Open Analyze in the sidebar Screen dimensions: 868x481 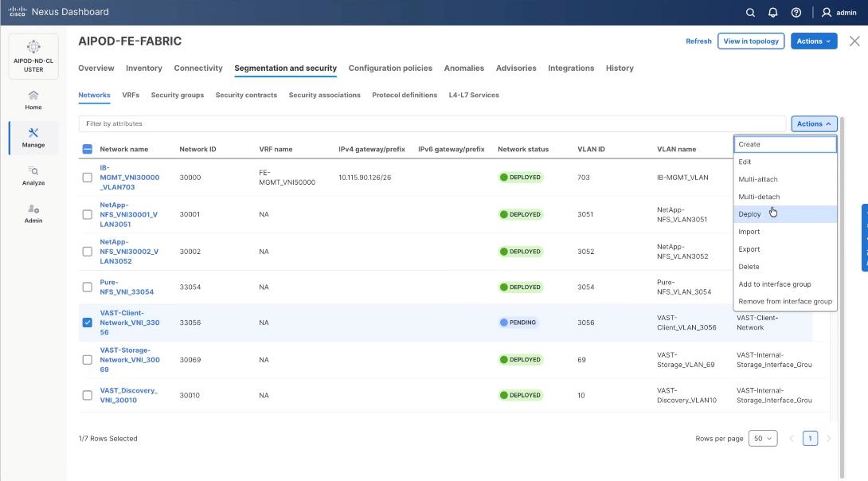33,175
